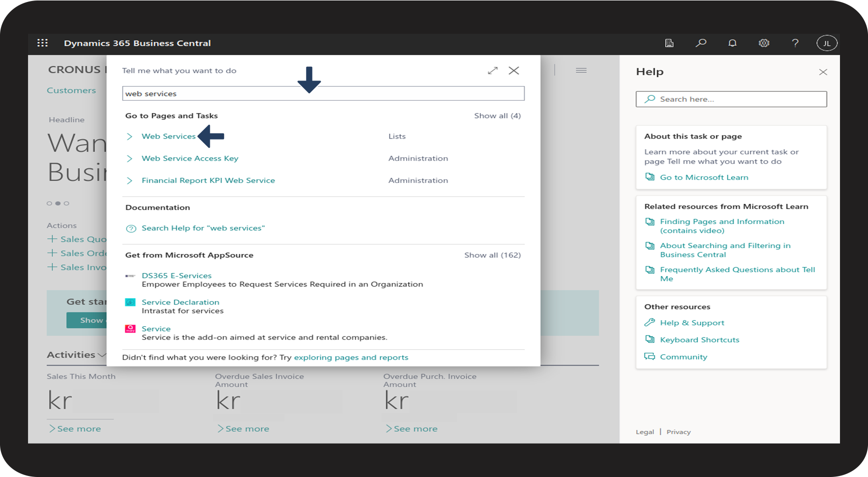Create a new Sales Quote
868x477 pixels.
point(77,239)
